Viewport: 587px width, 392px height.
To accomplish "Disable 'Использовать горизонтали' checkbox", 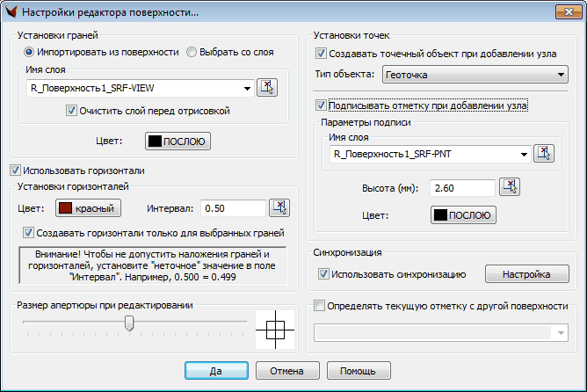I will [x=15, y=170].
